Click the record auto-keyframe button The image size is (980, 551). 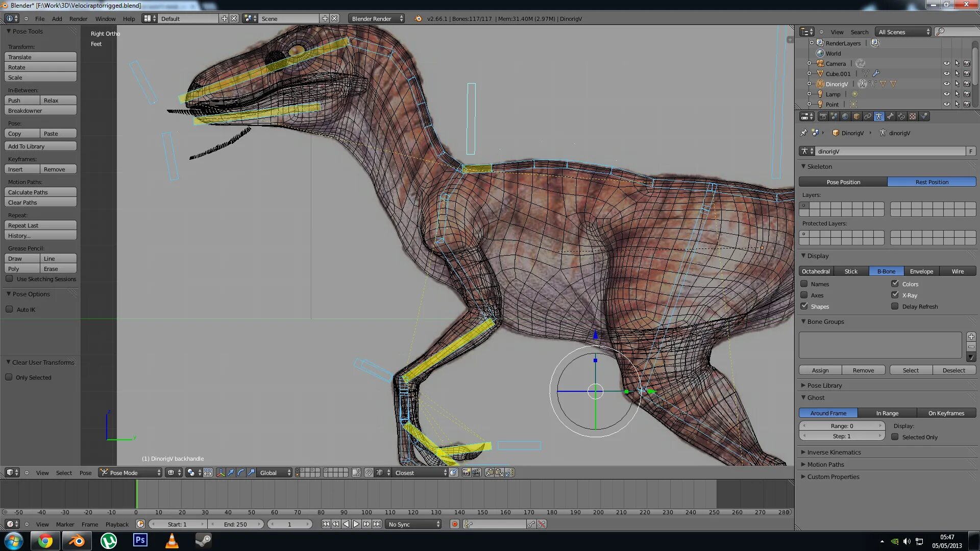tap(454, 524)
